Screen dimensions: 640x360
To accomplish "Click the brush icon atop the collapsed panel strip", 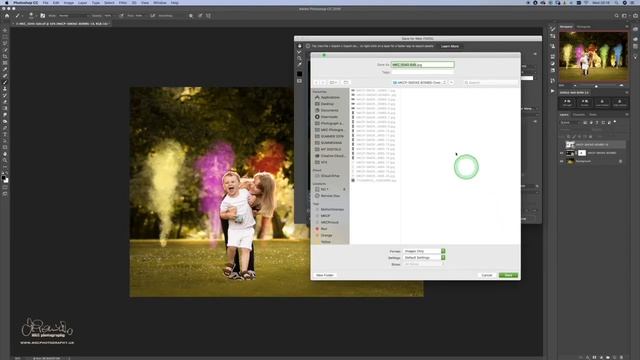I will point(553,29).
